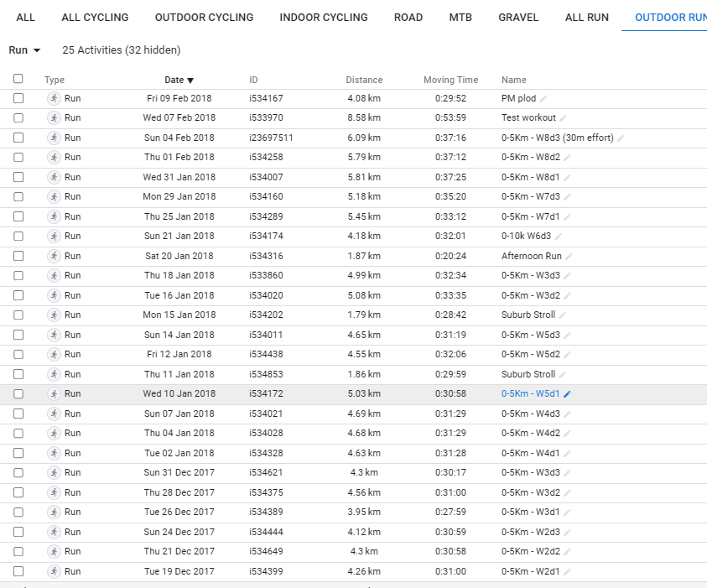
Task: Click the run icon in the 07 Feb 2018 row
Action: (55, 117)
